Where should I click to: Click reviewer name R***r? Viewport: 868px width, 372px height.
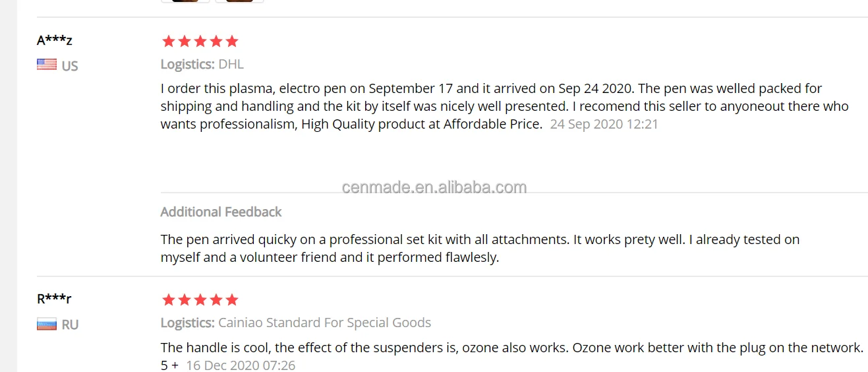54,299
